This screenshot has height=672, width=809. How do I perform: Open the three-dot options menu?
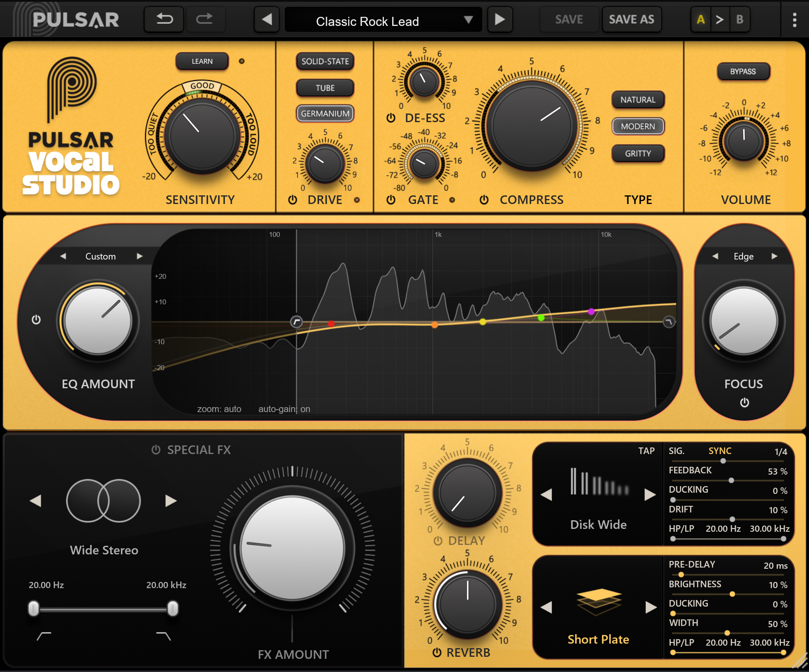(x=795, y=19)
